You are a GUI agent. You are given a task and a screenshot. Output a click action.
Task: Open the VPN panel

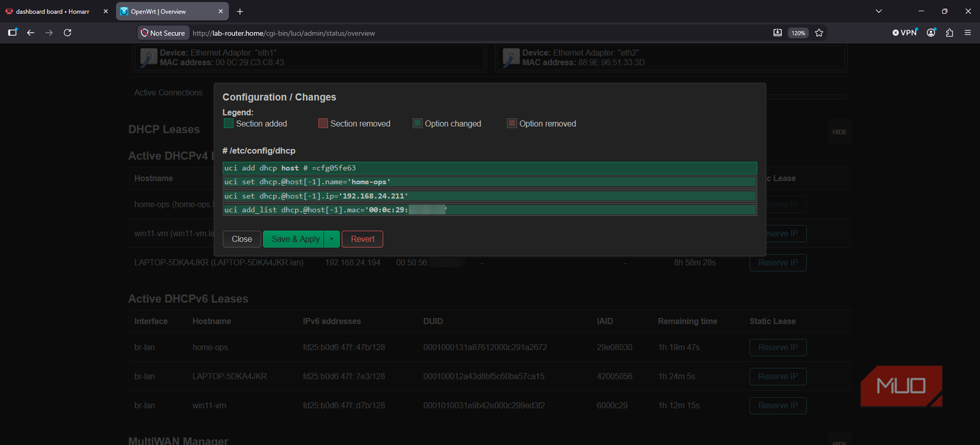(905, 33)
